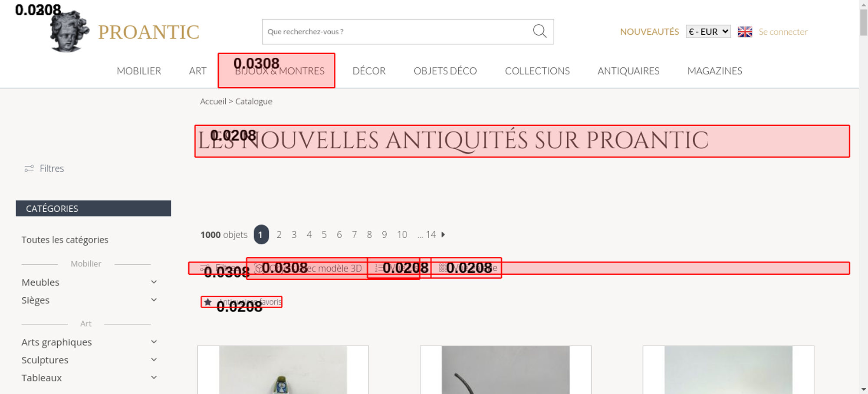Switch language via the UK flag
This screenshot has width=868, height=394.
(745, 32)
